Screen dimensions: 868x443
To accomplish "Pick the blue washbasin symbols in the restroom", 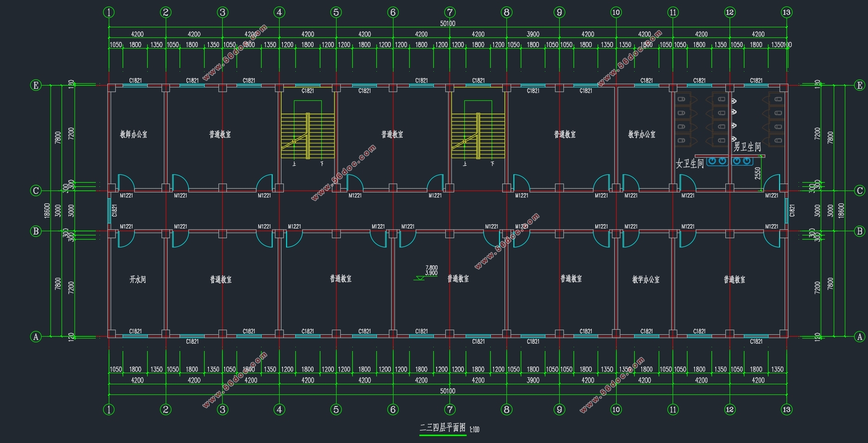I will (x=729, y=161).
